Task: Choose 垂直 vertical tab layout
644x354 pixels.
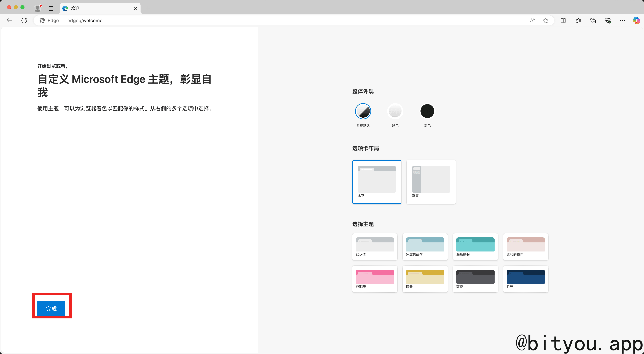Action: tap(431, 182)
